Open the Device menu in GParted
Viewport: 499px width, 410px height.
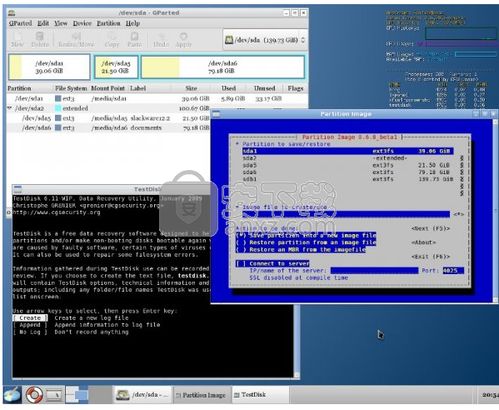(82, 23)
